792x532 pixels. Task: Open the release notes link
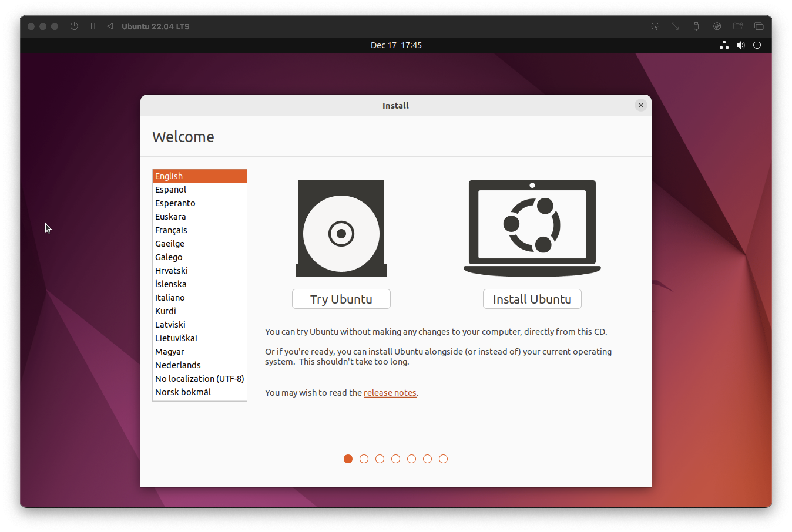coord(389,393)
